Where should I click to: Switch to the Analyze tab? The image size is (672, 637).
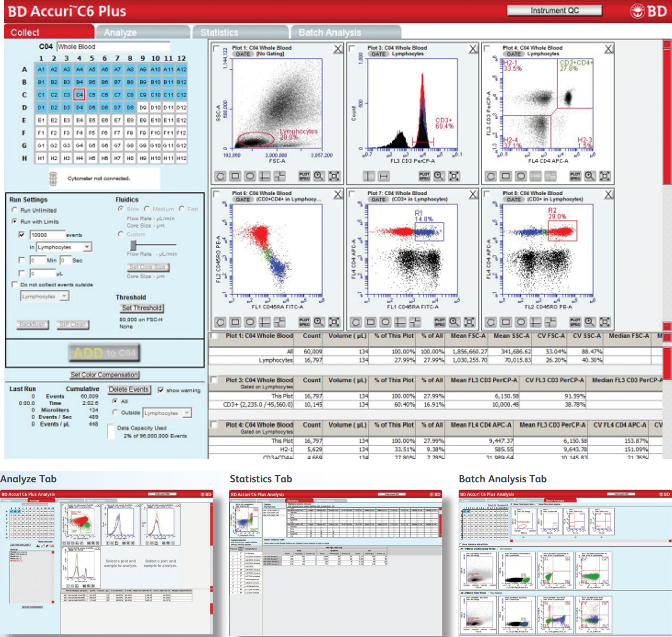(143, 32)
